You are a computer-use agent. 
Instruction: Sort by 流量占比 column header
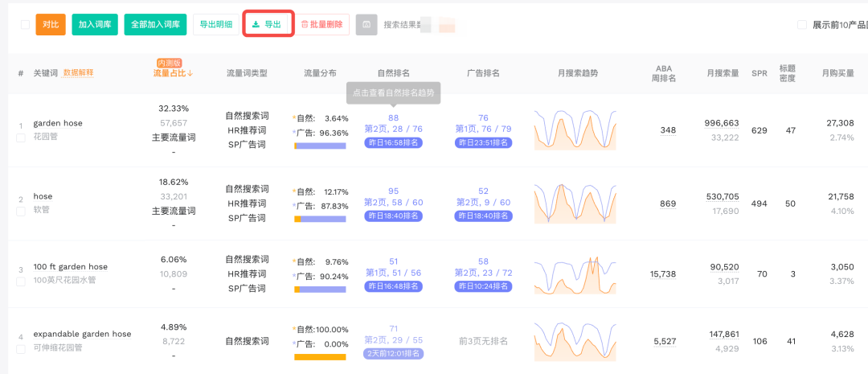173,73
